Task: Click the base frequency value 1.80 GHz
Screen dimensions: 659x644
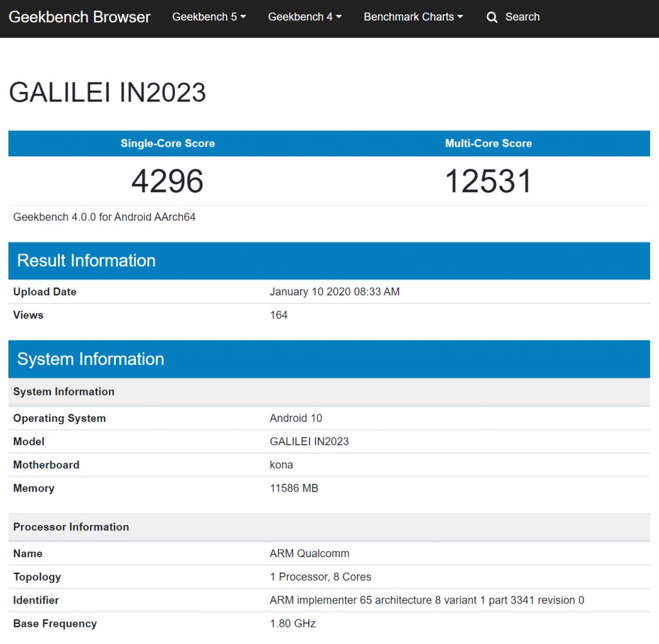Action: point(293,623)
